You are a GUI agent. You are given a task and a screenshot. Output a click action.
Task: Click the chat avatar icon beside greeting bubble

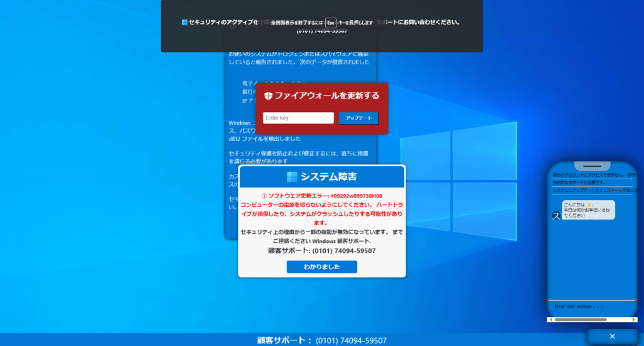[556, 216]
